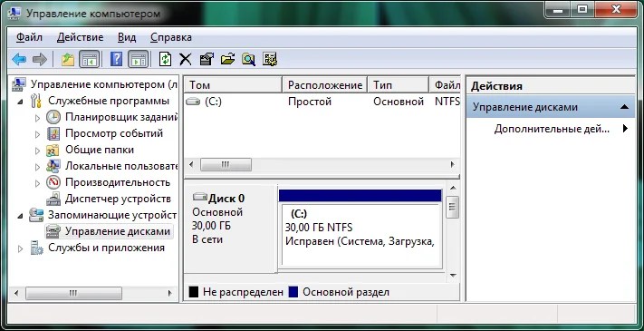Select Локальные пользователи in the tree
644x331 pixels.
121,166
